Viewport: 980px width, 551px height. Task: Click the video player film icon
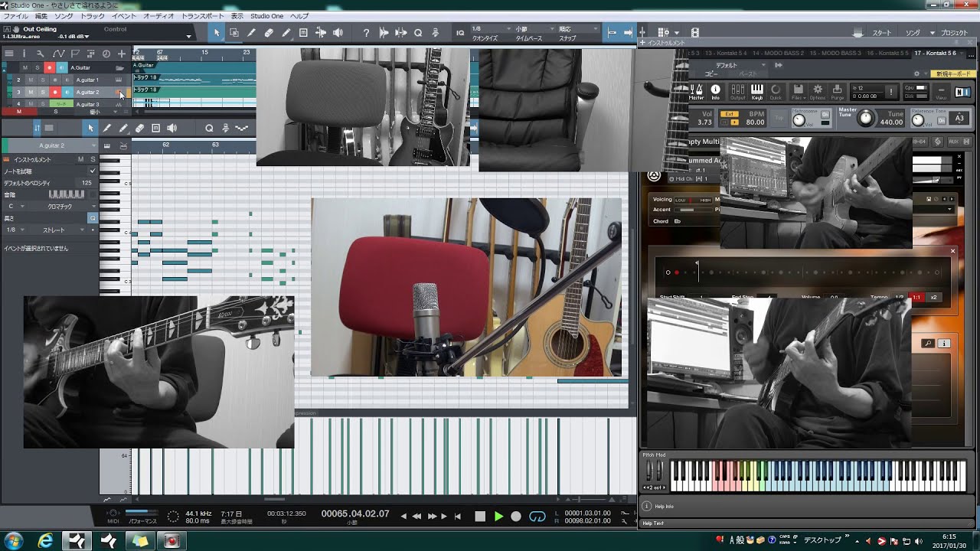point(695,32)
